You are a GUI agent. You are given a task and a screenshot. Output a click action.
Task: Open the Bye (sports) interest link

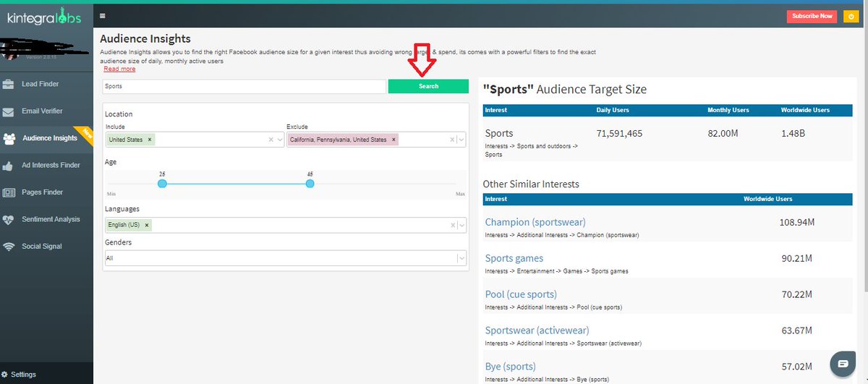pyautogui.click(x=511, y=367)
